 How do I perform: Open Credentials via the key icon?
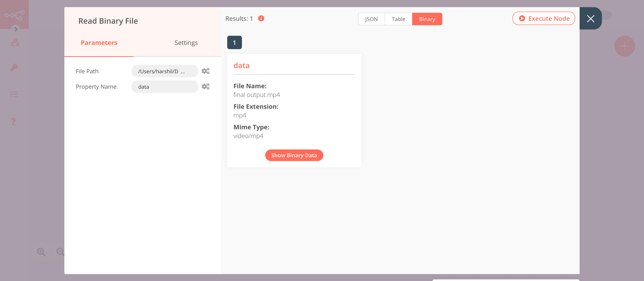coord(14,67)
